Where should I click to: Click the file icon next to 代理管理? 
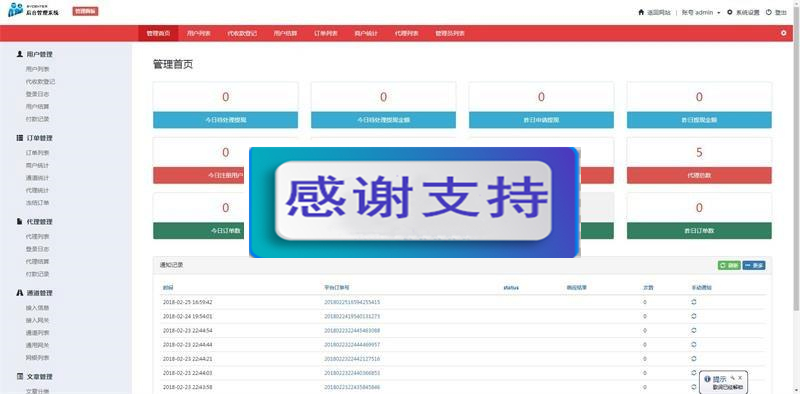19,221
